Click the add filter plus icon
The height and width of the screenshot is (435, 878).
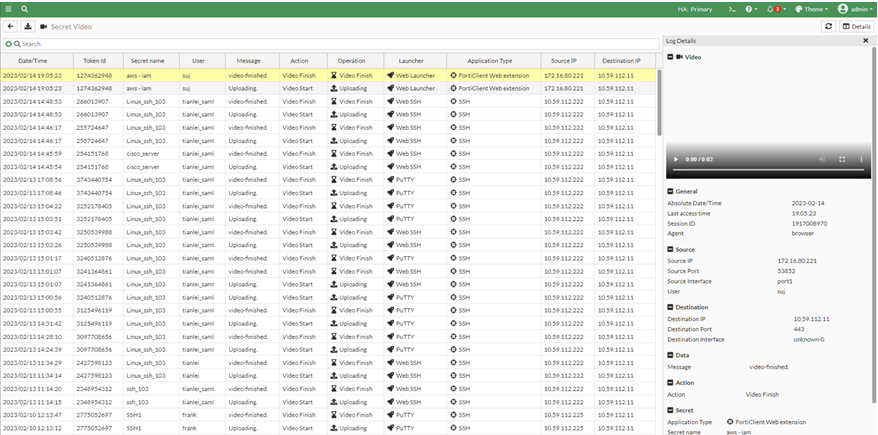[x=8, y=44]
